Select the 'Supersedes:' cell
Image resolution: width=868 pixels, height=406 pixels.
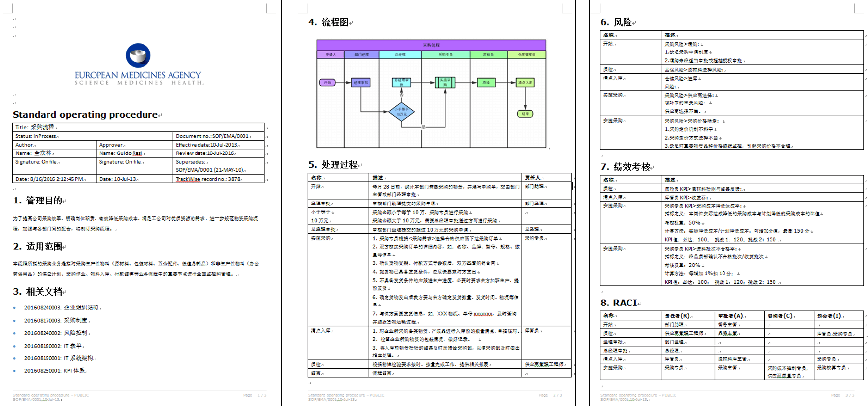(x=218, y=166)
